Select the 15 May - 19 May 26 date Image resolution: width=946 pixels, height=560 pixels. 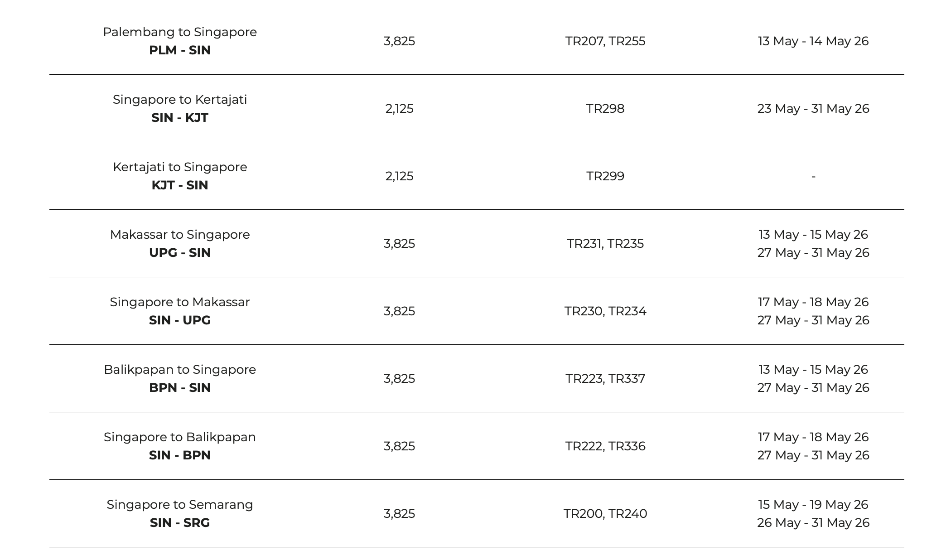pos(813,505)
